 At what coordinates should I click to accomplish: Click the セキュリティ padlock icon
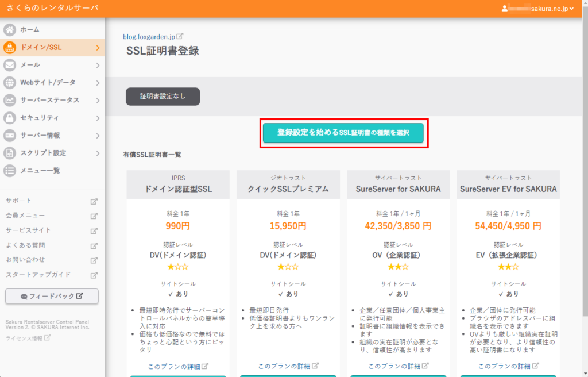[x=10, y=118]
